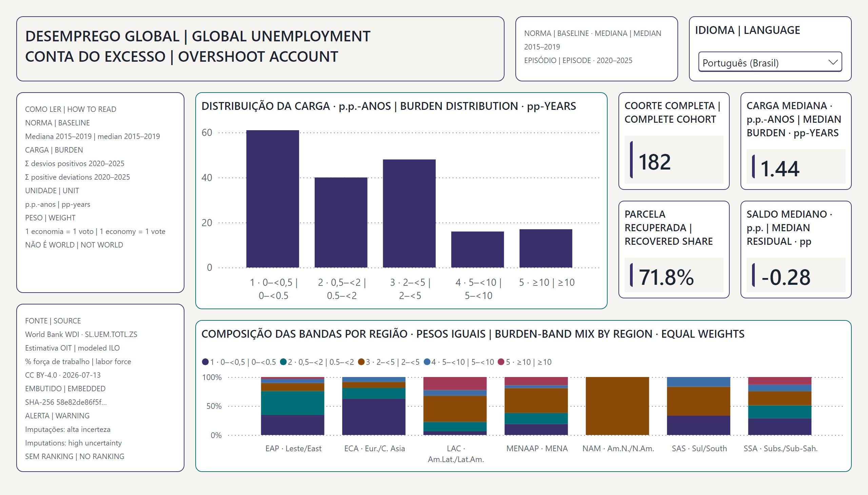The image size is (868, 495).
Task: Select the 5–<10 band bar
Action: pyautogui.click(x=477, y=250)
